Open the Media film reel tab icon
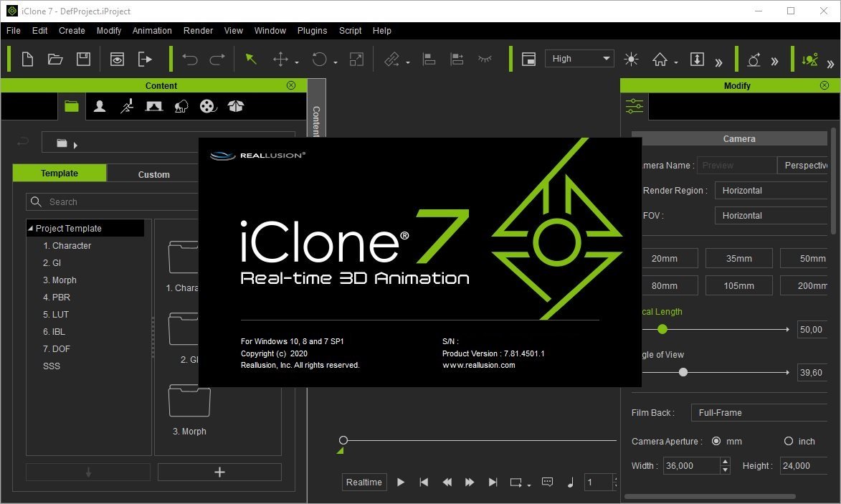Image resolution: width=841 pixels, height=504 pixels. (x=208, y=106)
